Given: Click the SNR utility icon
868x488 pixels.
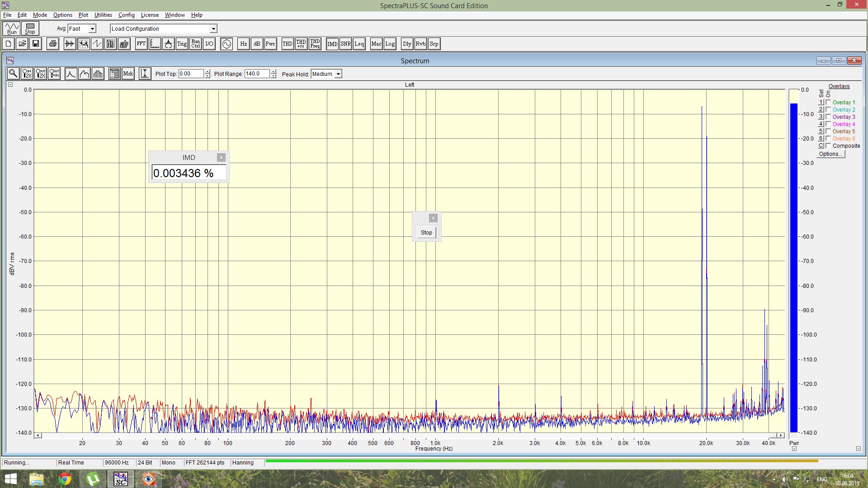Looking at the screenshot, I should [x=346, y=44].
